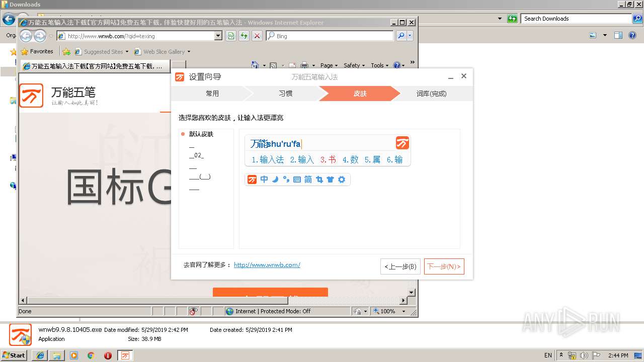Click the Downloads window search box

[x=577, y=19]
